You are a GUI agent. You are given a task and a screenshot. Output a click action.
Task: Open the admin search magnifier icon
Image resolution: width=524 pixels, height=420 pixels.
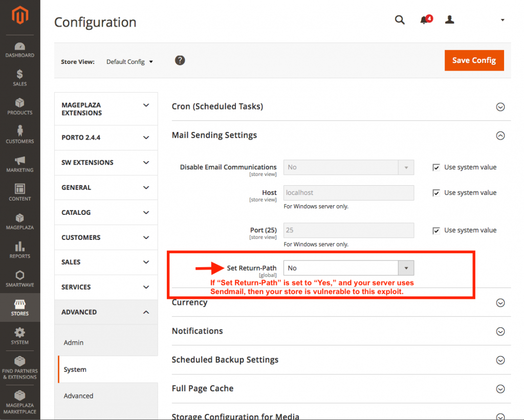click(x=400, y=19)
